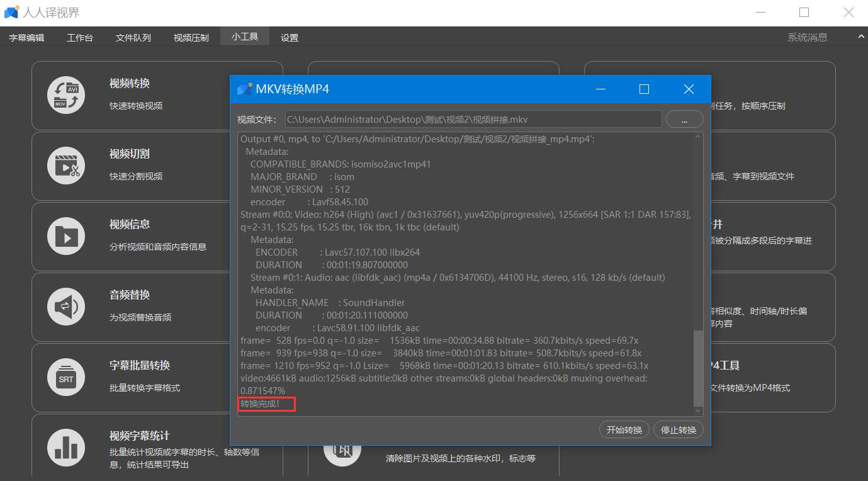This screenshot has height=481, width=868.
Task: Click the 开始转换 button
Action: [x=624, y=430]
